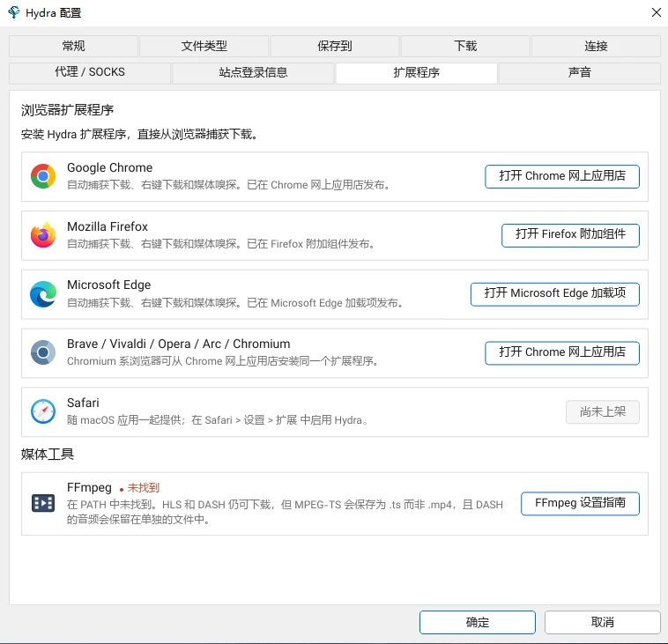Image resolution: width=668 pixels, height=644 pixels.
Task: Click the 浏览器扩展程序 heading
Action: (x=67, y=110)
